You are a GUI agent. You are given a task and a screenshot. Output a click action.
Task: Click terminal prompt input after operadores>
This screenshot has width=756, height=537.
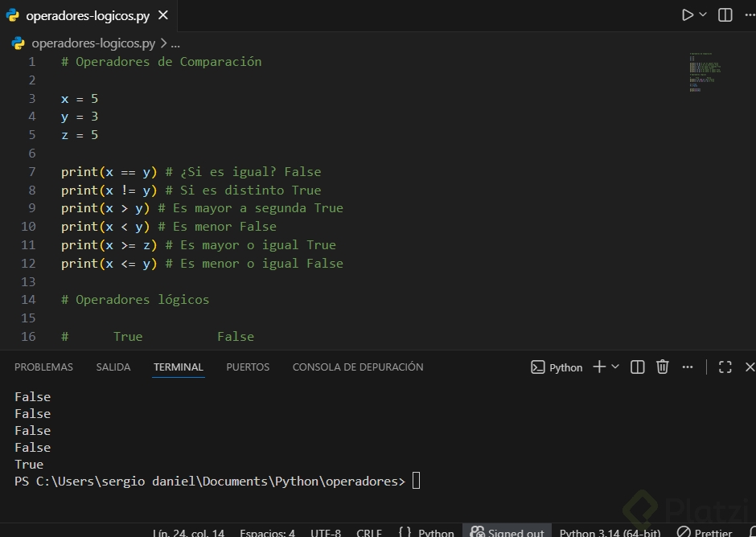pos(416,481)
